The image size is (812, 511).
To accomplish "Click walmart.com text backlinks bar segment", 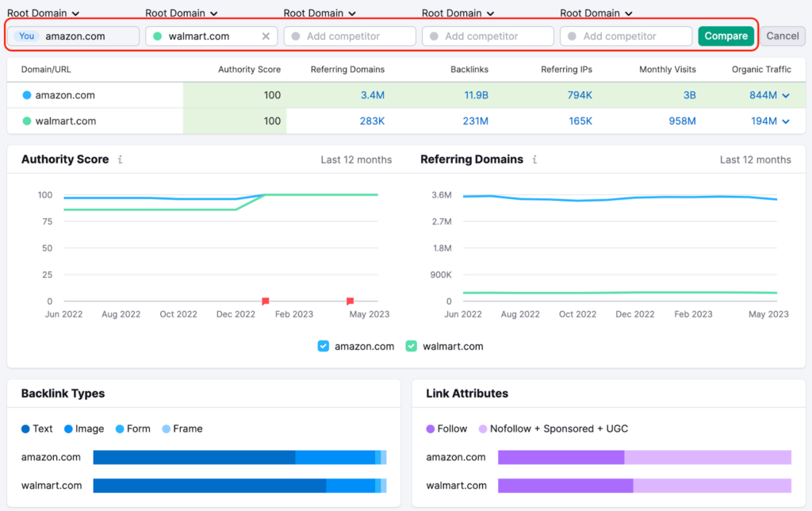I will [x=209, y=486].
